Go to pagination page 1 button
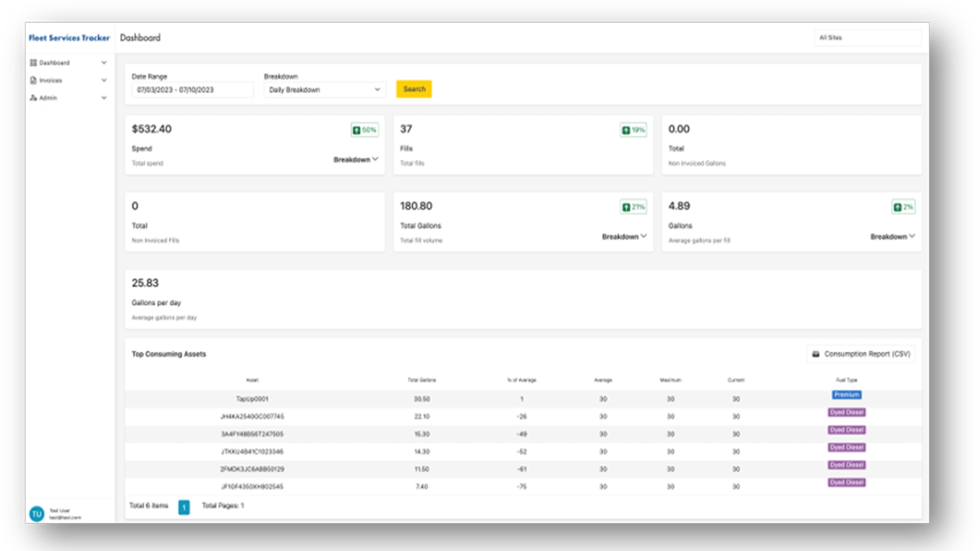The width and height of the screenshot is (980, 551). coord(184,507)
